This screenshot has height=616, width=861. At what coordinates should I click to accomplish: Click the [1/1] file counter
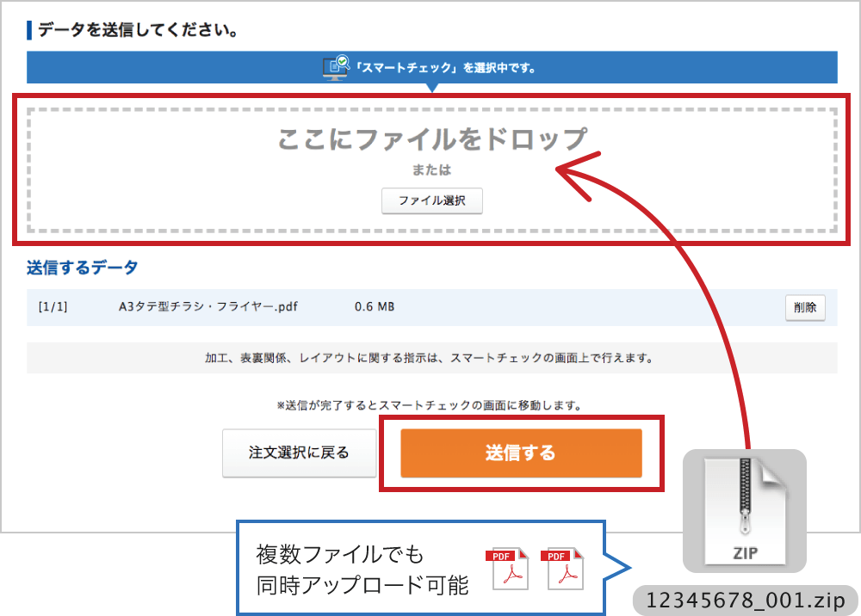53,307
